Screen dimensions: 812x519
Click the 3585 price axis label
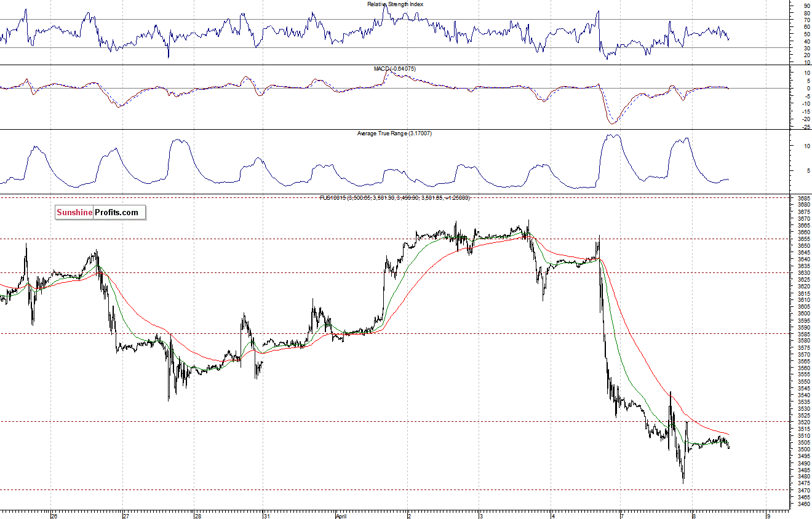click(x=803, y=333)
